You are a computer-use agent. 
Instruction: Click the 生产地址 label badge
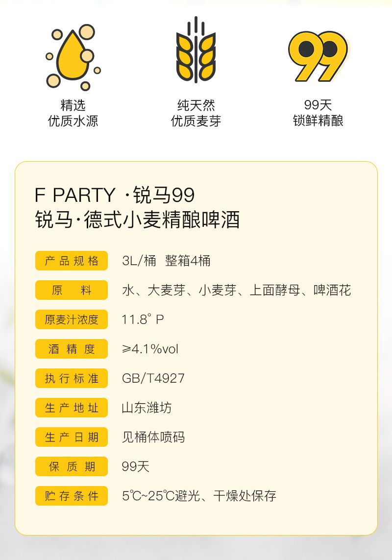[72, 408]
